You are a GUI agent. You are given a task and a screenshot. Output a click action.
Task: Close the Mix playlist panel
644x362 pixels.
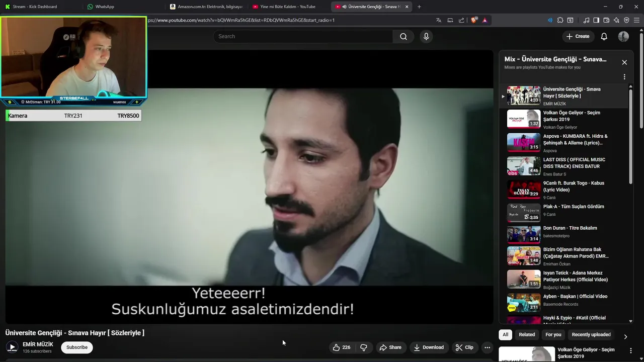624,62
